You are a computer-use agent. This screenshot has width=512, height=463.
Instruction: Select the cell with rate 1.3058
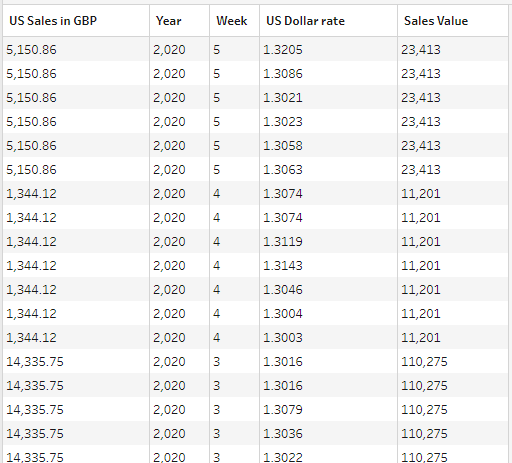[x=328, y=145]
